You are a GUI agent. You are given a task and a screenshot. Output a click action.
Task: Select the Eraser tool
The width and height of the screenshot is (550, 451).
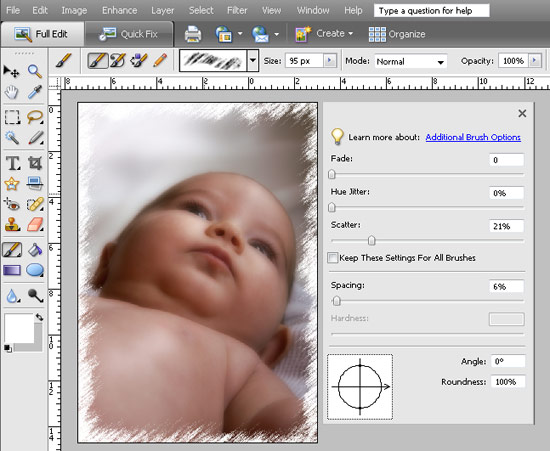(x=35, y=224)
